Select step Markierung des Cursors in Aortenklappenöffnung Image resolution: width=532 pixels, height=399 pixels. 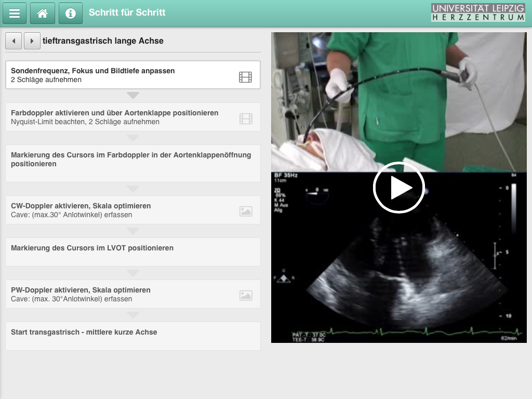[133, 164]
